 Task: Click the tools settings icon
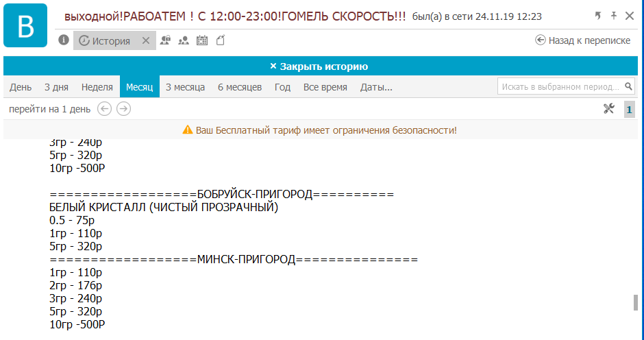[x=608, y=108]
